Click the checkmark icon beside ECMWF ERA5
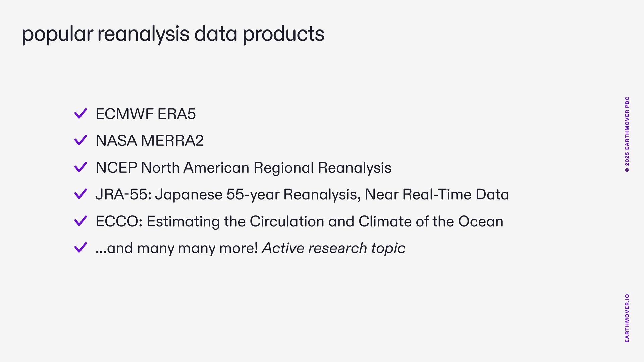This screenshot has width=644, height=362. pyautogui.click(x=80, y=114)
